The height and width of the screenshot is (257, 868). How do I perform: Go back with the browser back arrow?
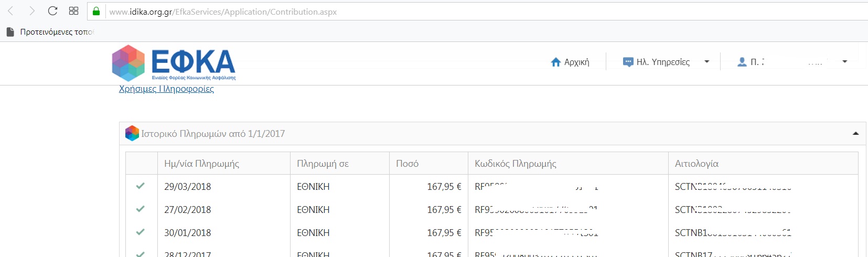pos(10,11)
